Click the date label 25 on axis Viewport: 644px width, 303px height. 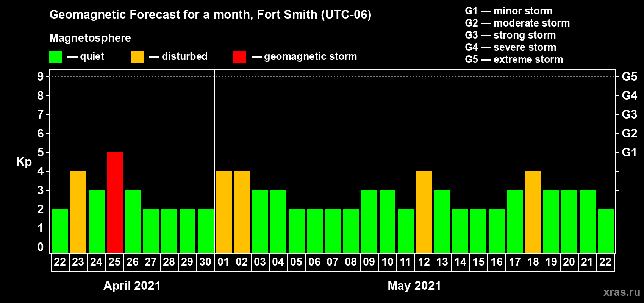tap(114, 262)
